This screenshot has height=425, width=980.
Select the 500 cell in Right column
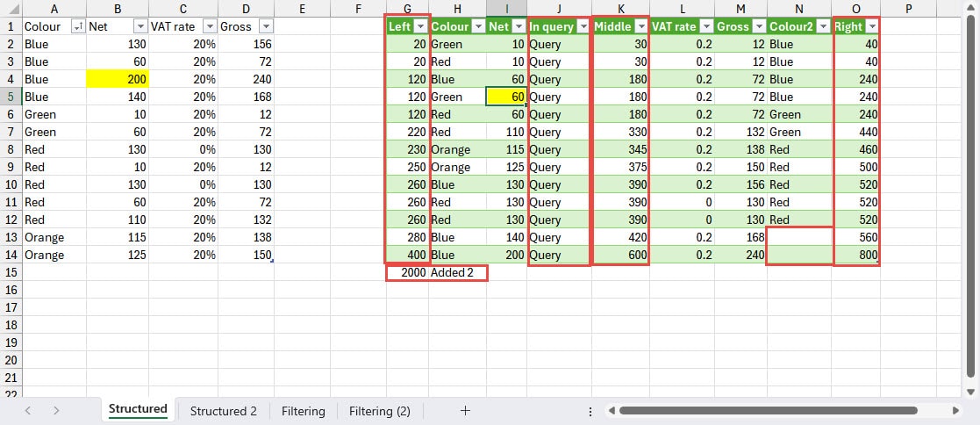856,167
